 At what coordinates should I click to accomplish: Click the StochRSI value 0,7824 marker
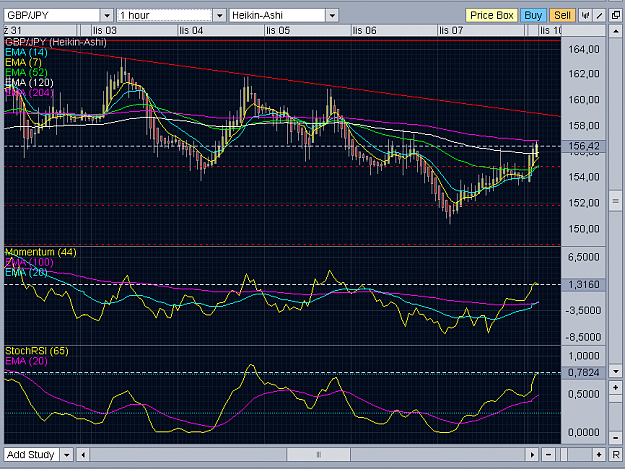(x=584, y=373)
